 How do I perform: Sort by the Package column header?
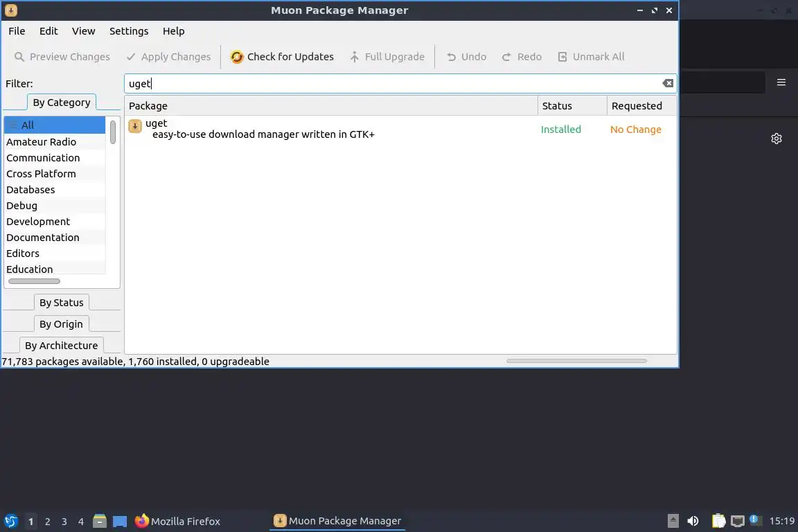click(331, 106)
